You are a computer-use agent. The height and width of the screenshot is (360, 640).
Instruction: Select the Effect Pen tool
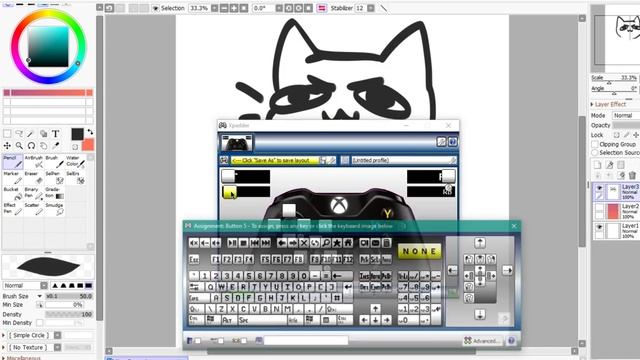pyautogui.click(x=13, y=209)
